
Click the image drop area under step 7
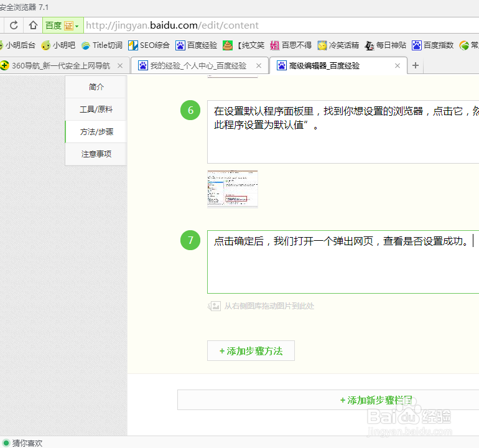click(x=261, y=306)
